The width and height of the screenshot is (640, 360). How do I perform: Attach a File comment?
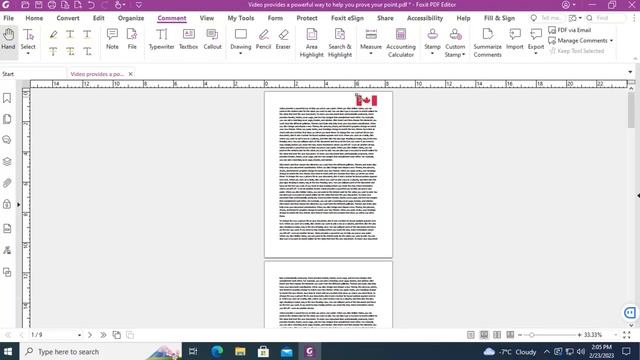(x=132, y=39)
